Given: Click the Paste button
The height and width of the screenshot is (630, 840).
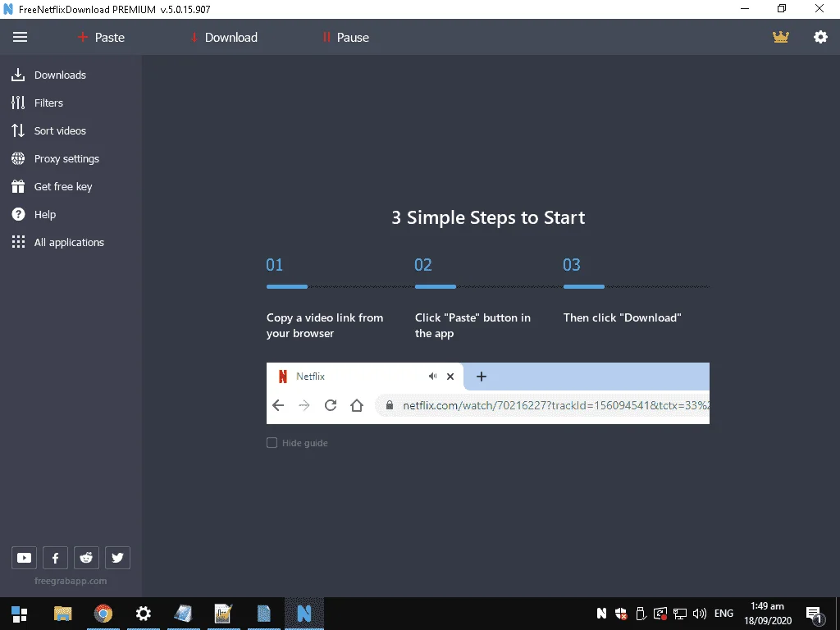Looking at the screenshot, I should tap(101, 37).
